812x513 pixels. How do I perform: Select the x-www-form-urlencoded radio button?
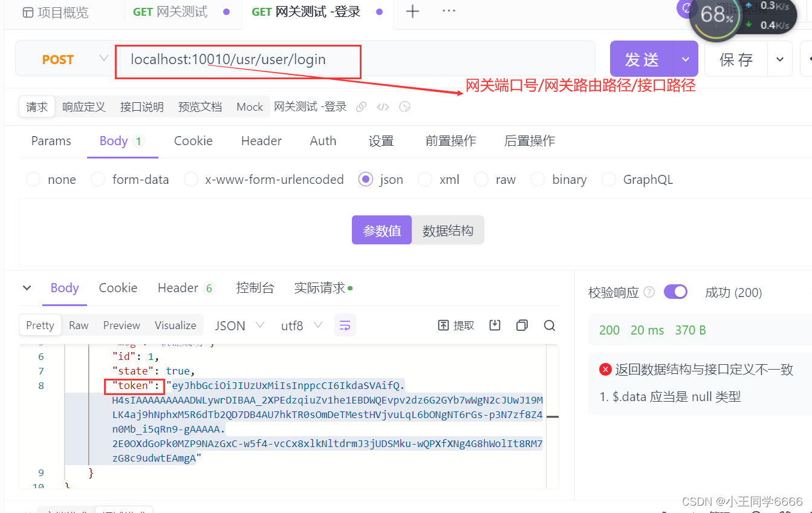coord(190,179)
